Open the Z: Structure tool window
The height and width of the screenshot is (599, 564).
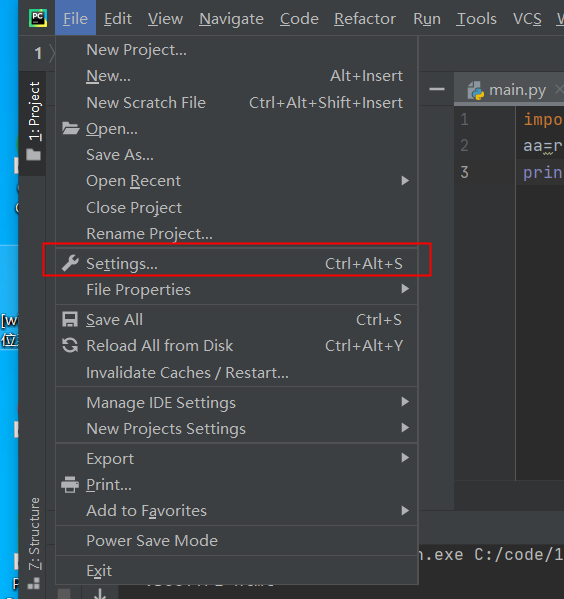coord(34,542)
